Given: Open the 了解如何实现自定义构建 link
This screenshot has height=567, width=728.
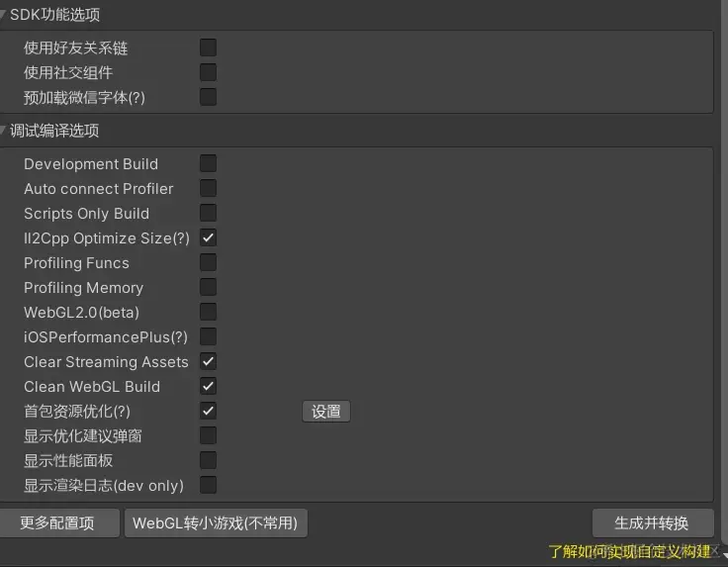Looking at the screenshot, I should (629, 552).
